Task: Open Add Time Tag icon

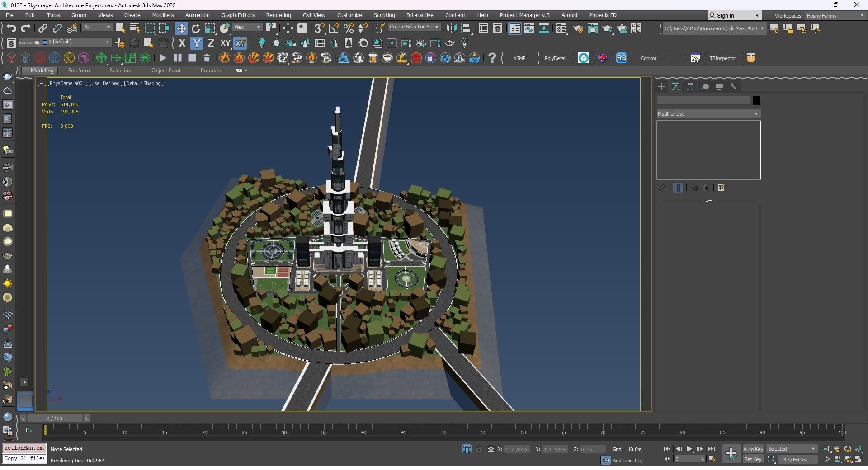Action: point(606,460)
